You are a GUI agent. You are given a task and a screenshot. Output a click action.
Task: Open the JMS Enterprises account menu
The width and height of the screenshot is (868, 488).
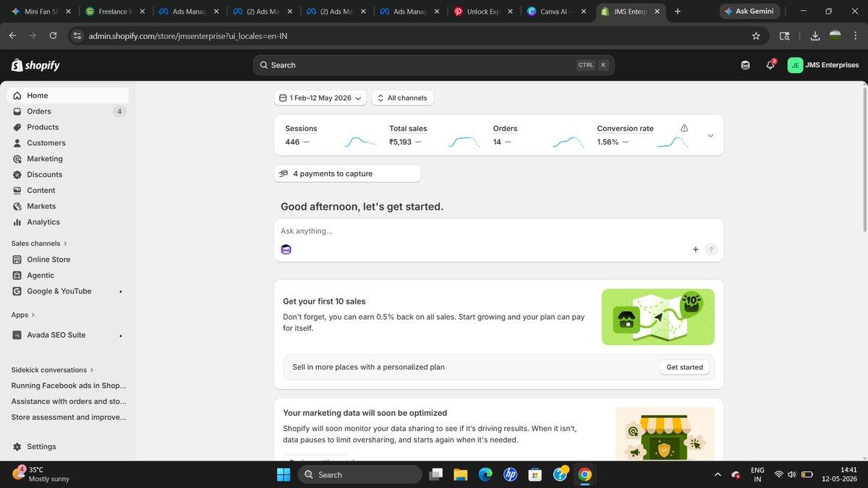[823, 65]
